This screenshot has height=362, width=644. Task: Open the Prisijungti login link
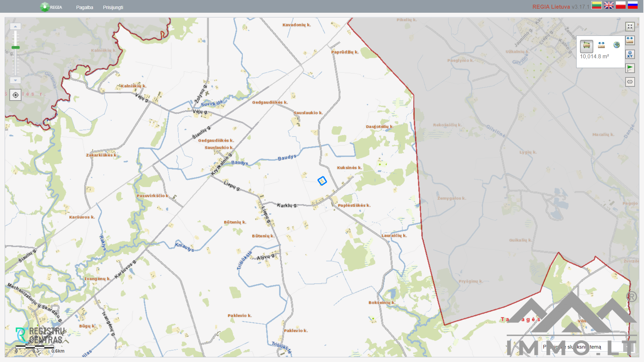point(113,7)
